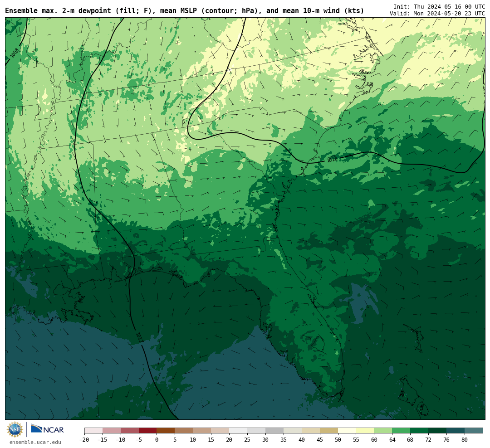Pick the khaki swatch between 45 and 50
This screenshot has height=448, width=490.
[x=329, y=431]
